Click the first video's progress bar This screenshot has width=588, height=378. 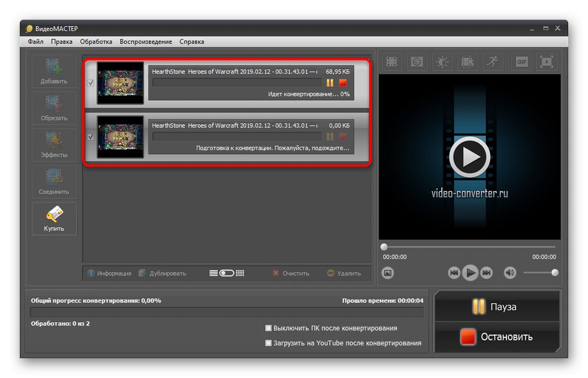point(237,83)
